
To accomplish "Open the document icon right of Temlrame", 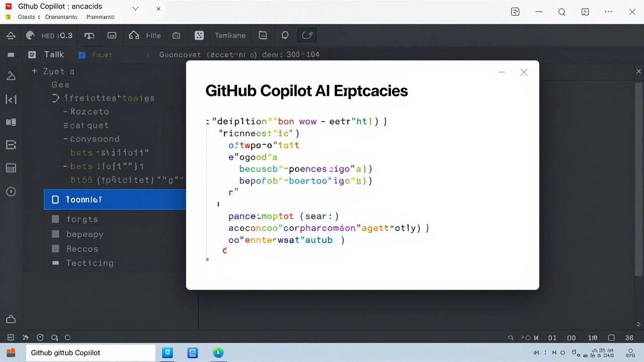I will (x=263, y=35).
